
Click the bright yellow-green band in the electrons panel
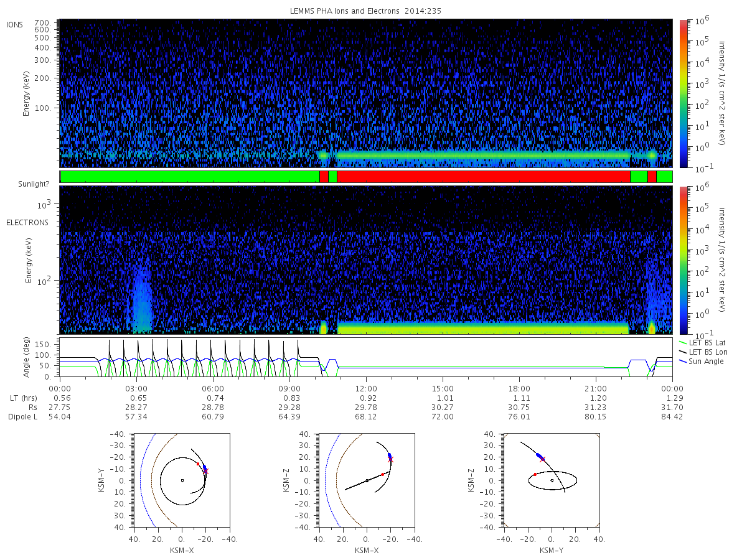click(483, 328)
